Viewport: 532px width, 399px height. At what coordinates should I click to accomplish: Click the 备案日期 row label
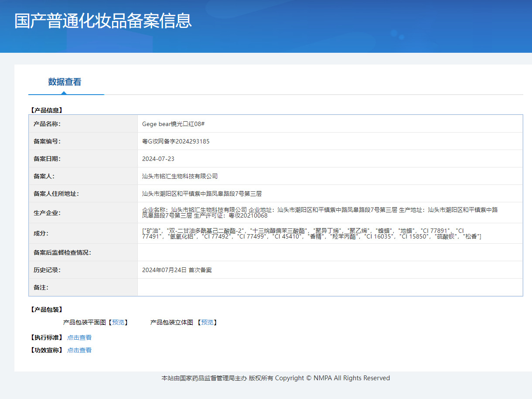[47, 159]
